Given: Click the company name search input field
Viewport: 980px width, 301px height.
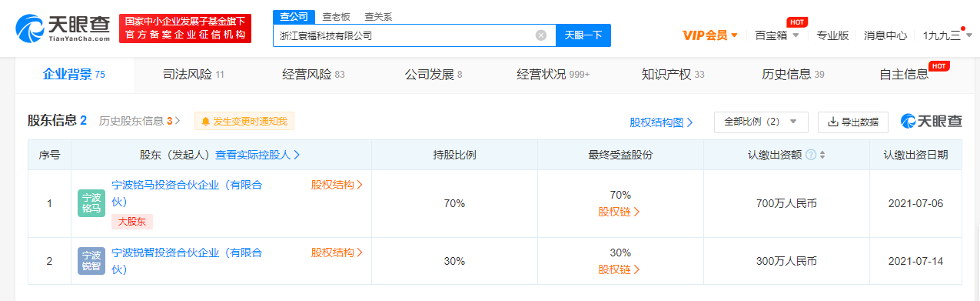Looking at the screenshot, I should tap(404, 35).
